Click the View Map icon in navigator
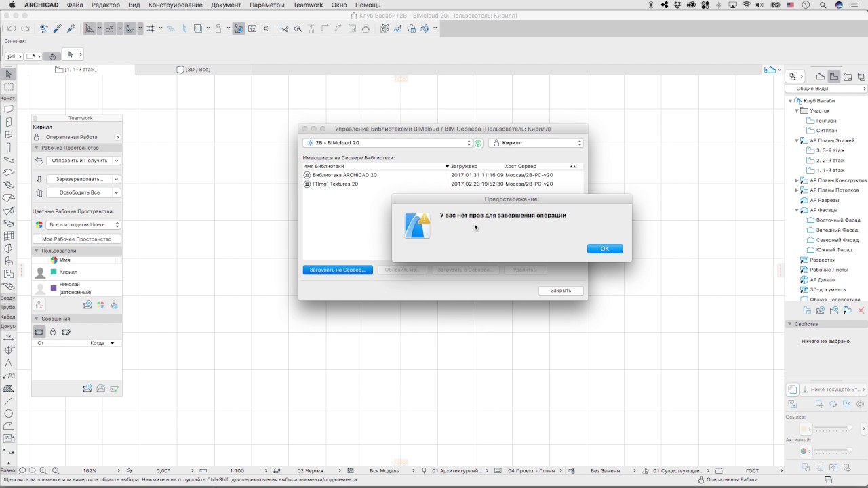Viewport: 868px width, 488px height. [834, 77]
